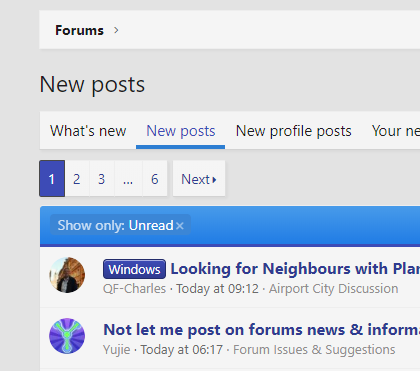The height and width of the screenshot is (371, 420).
Task: Open the Not let me post thread
Action: point(262,330)
